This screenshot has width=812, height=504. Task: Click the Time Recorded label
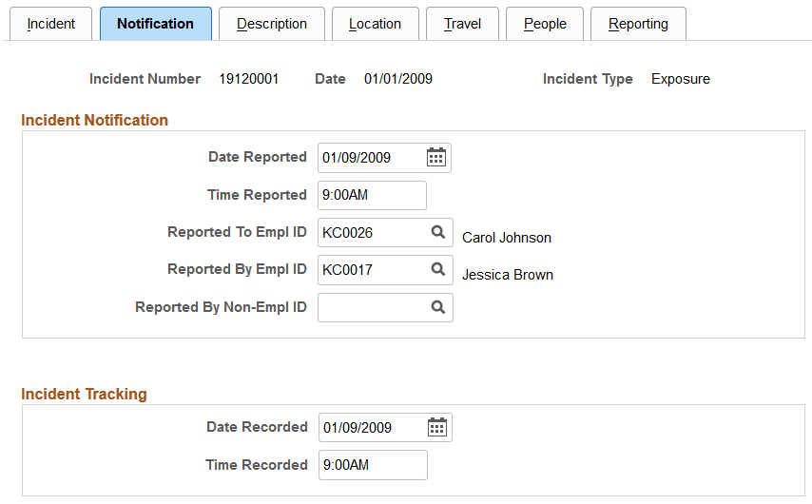pos(257,465)
